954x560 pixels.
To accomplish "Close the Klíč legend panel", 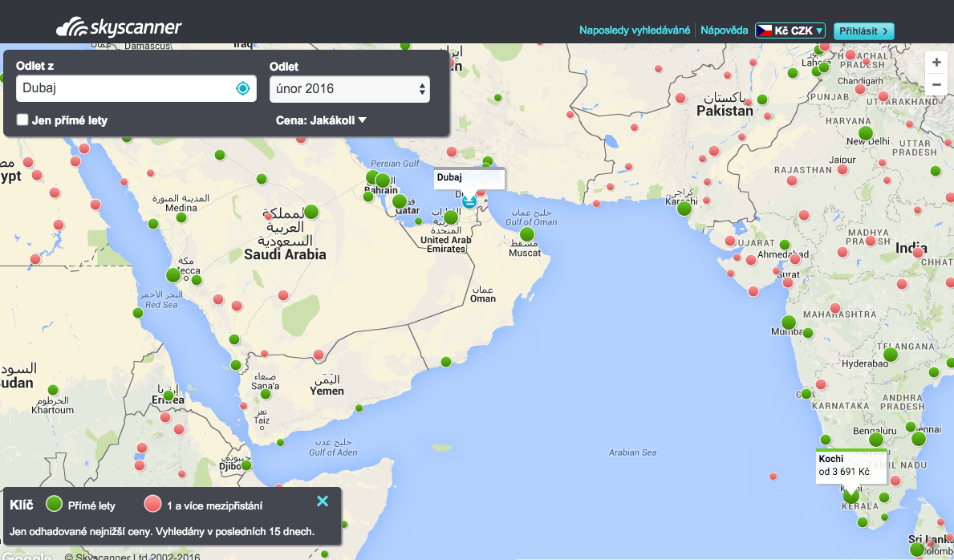I will (323, 501).
